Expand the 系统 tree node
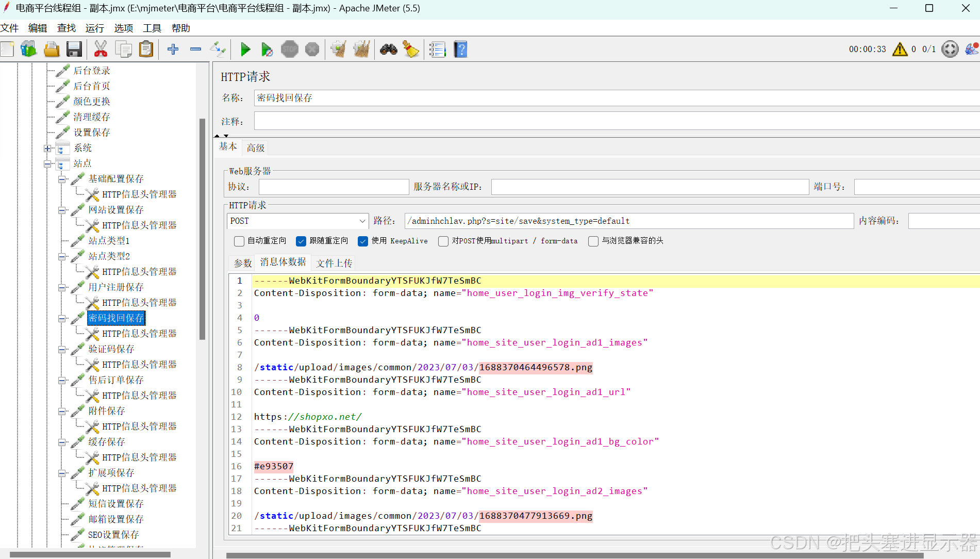This screenshot has width=980, height=559. 47,149
